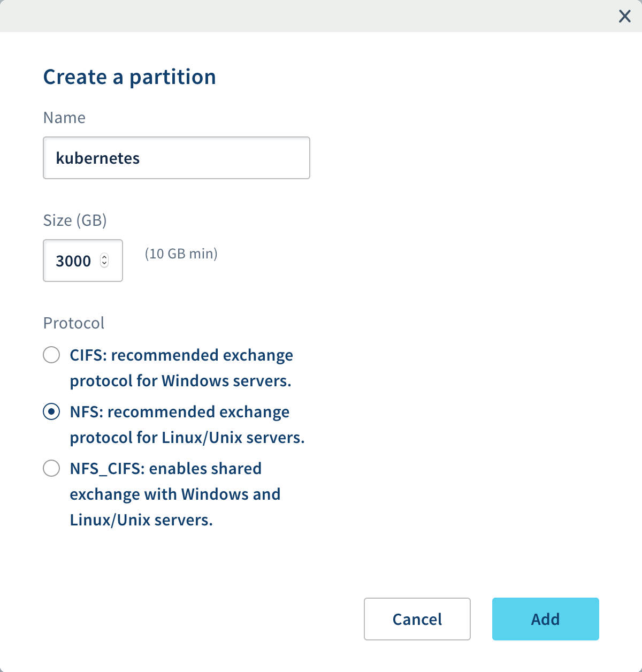Image resolution: width=642 pixels, height=672 pixels.
Task: Confirm partition settings by pressing Add
Action: [x=545, y=619]
